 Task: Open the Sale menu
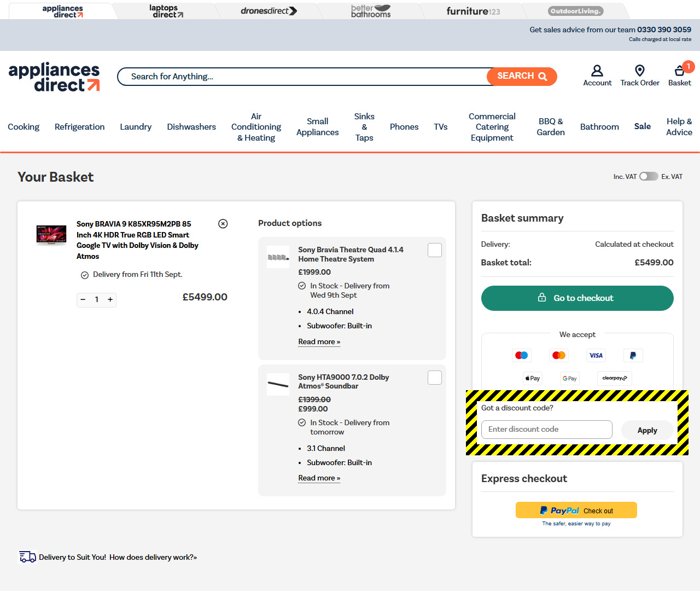tap(643, 126)
